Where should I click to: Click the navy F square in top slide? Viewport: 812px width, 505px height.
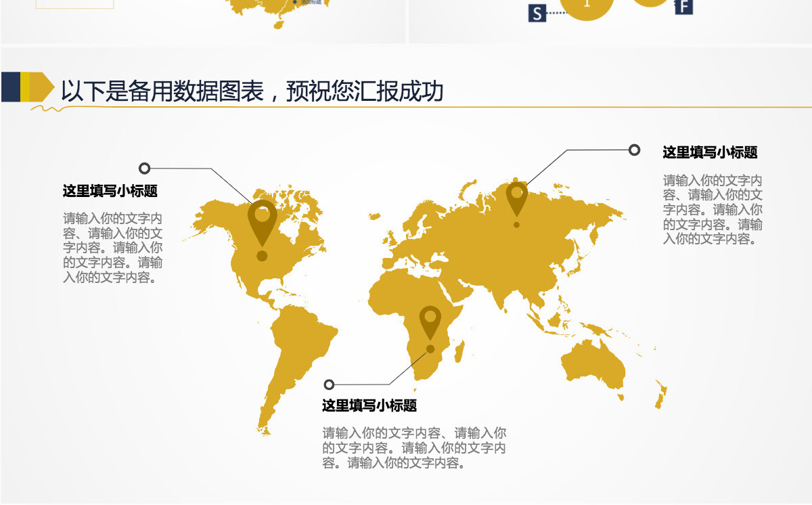(684, 7)
